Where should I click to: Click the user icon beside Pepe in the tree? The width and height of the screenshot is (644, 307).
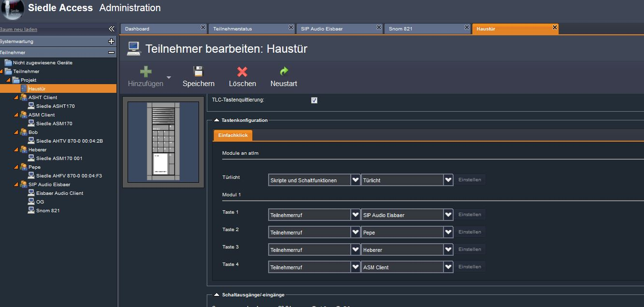click(x=24, y=167)
